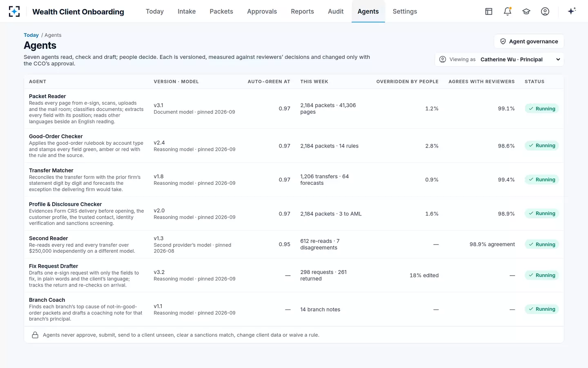Viewport: 588px width, 368px height.
Task: Click the person icon beside Viewing as
Action: tap(443, 59)
